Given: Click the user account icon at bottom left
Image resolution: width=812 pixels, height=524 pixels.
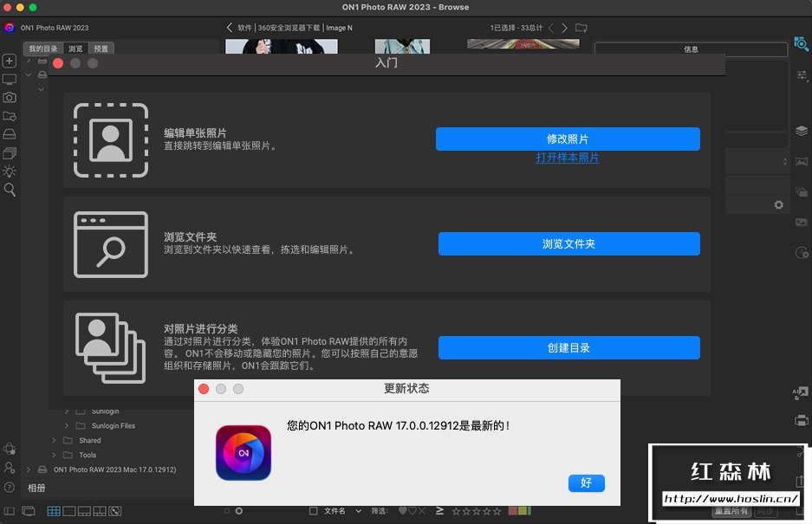Looking at the screenshot, I should [10, 468].
